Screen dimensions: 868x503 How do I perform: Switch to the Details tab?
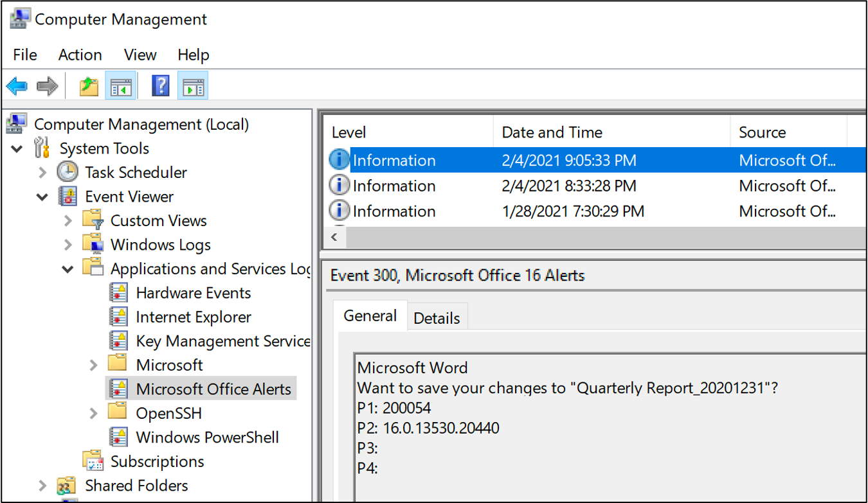(437, 317)
